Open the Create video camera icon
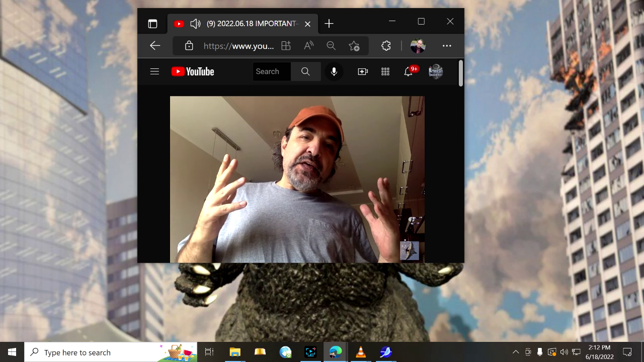The width and height of the screenshot is (644, 362). (363, 71)
